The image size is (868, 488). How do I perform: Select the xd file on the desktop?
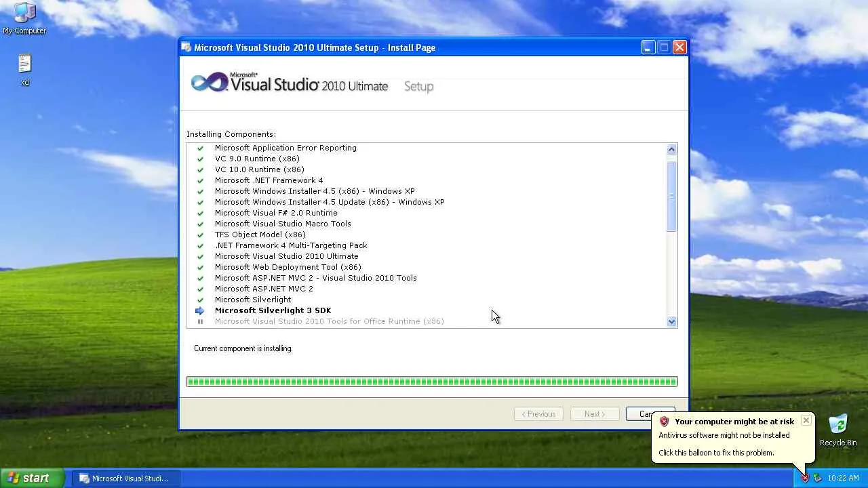pos(25,70)
